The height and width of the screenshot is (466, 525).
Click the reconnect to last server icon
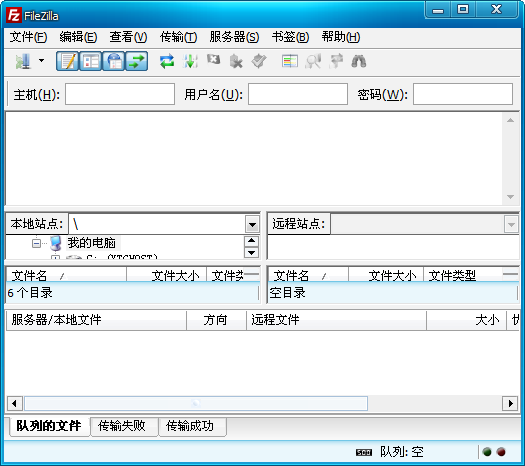[259, 61]
